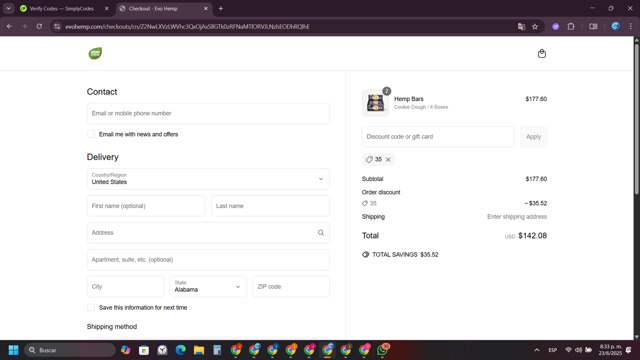Viewport: 640px width, 360px height.
Task: Go forward in browser history
Action: tap(24, 27)
